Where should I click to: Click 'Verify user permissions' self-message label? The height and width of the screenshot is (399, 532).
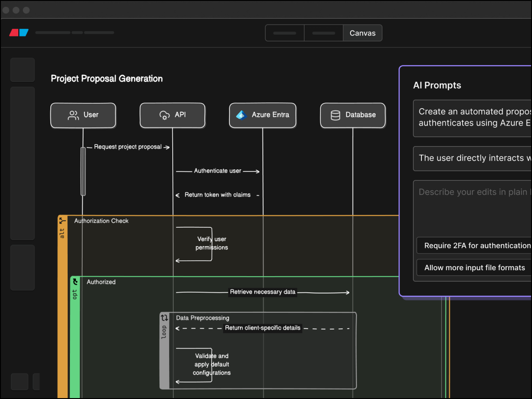click(212, 243)
